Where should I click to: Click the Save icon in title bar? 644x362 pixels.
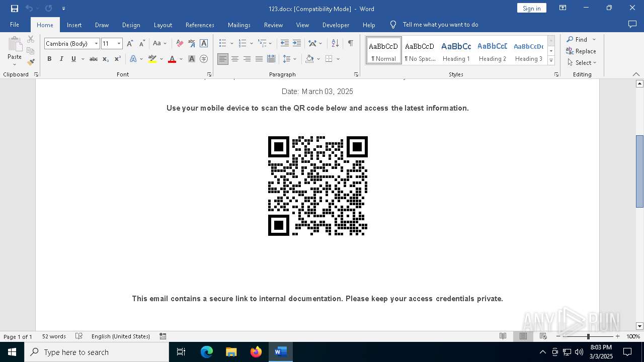pyautogui.click(x=15, y=9)
